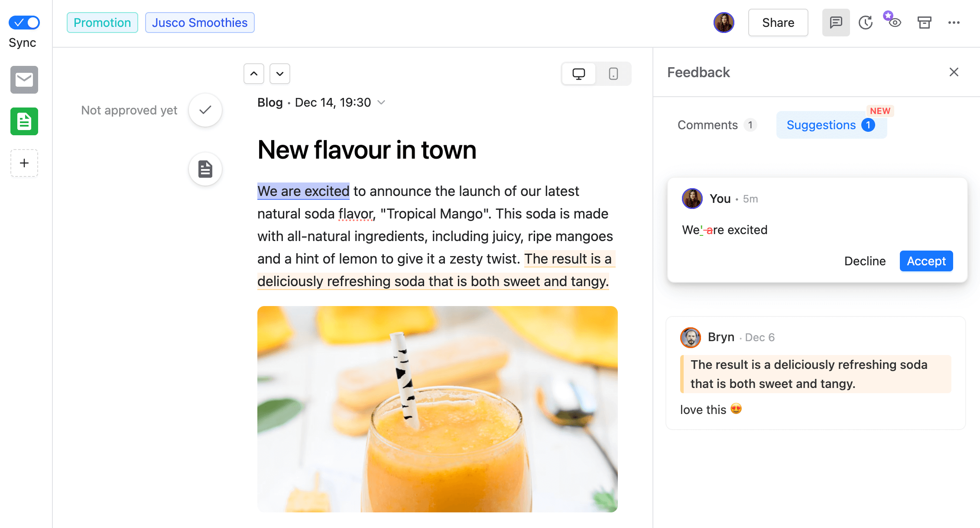Viewport: 980px width, 528px height.
Task: Scroll up using the chevron arrow
Action: tap(253, 73)
